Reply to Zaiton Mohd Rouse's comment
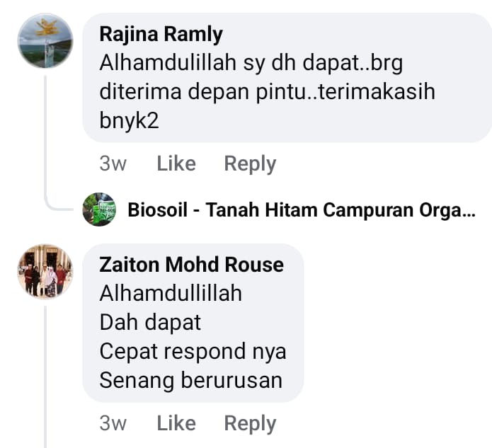The width and height of the screenshot is (492, 448). 250,423
